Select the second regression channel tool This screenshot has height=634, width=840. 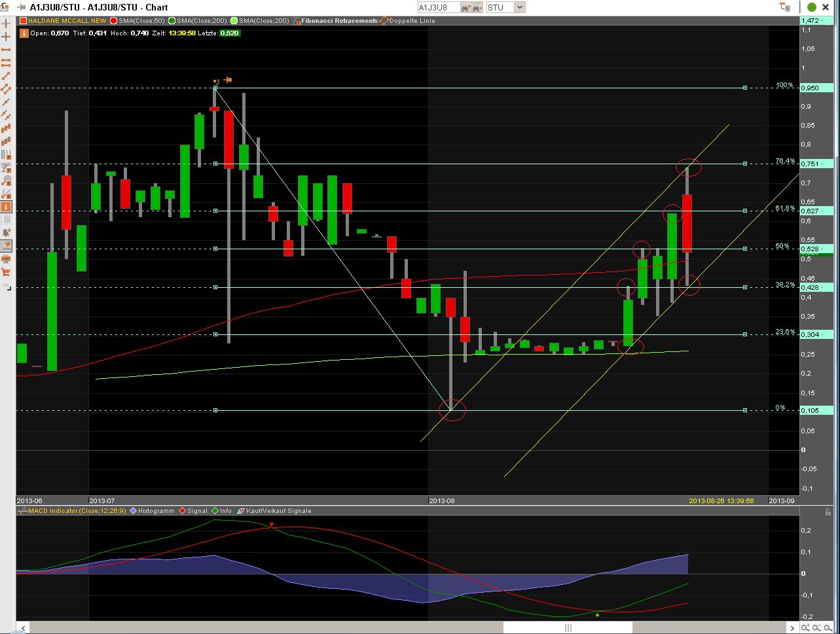[x=7, y=141]
